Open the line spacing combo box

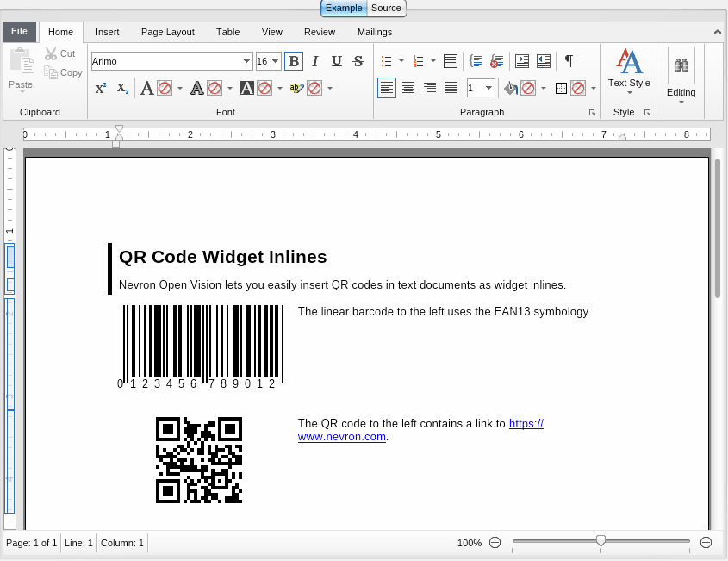481,88
